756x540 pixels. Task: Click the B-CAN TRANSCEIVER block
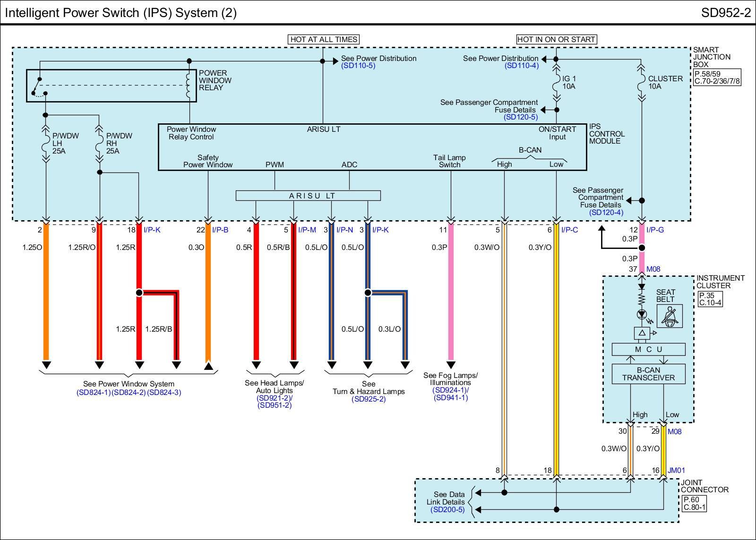648,374
